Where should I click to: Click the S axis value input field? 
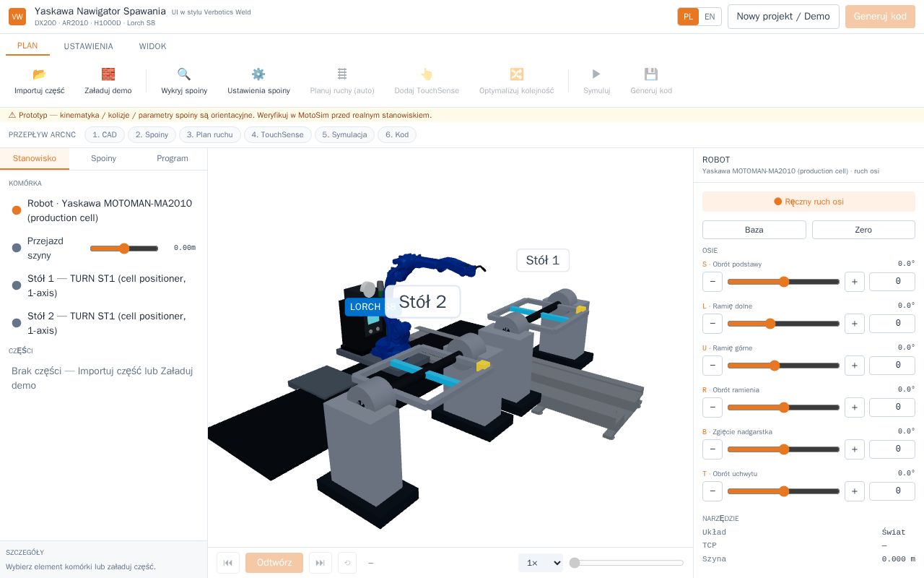[892, 282]
